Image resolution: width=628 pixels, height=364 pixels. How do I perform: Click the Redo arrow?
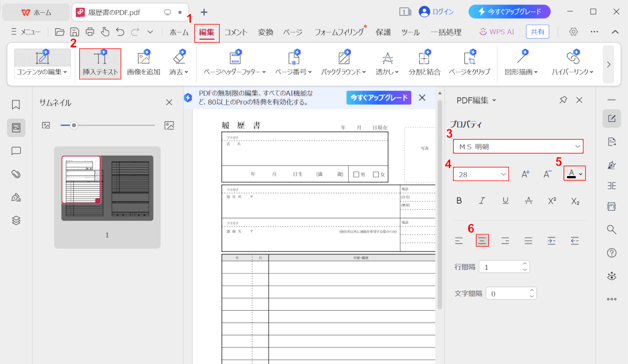(x=135, y=32)
